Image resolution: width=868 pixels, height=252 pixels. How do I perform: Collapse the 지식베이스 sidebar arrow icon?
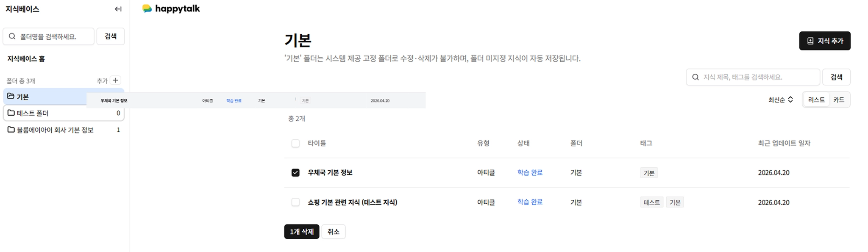[118, 9]
